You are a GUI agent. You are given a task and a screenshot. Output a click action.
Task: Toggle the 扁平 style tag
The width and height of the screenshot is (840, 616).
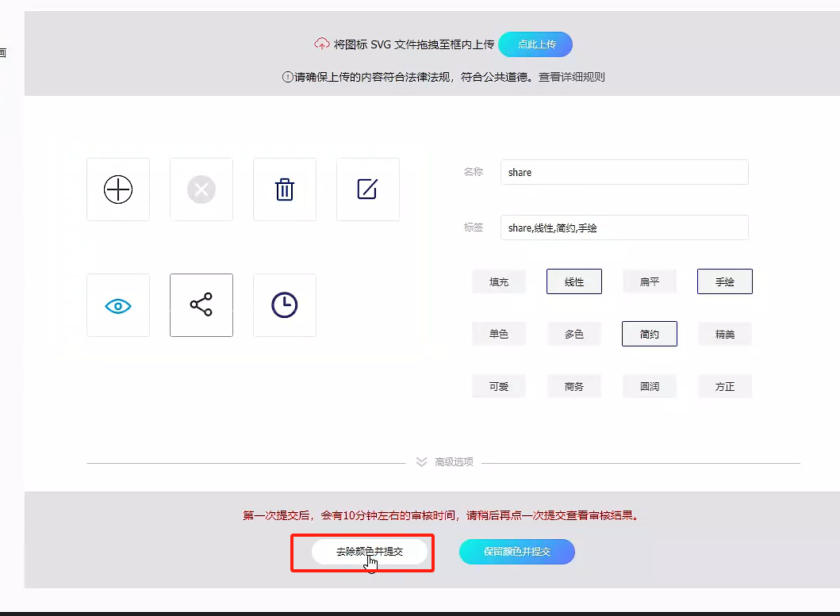[650, 281]
